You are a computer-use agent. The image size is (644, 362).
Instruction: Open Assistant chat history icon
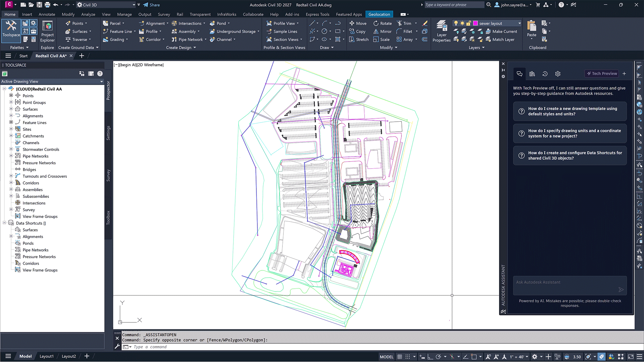pos(545,74)
